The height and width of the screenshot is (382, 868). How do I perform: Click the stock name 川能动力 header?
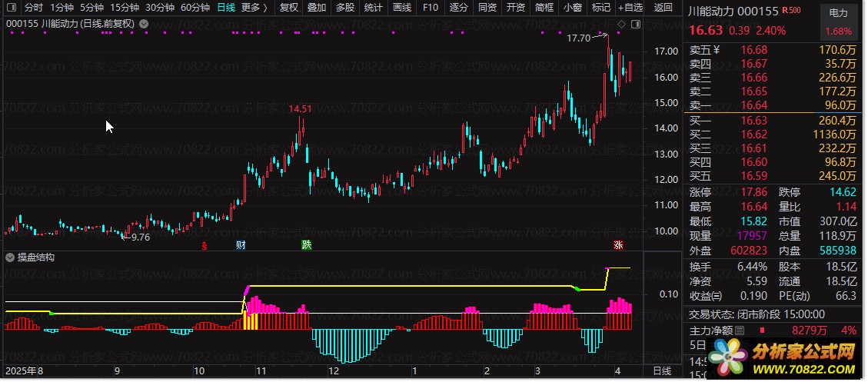(x=711, y=11)
